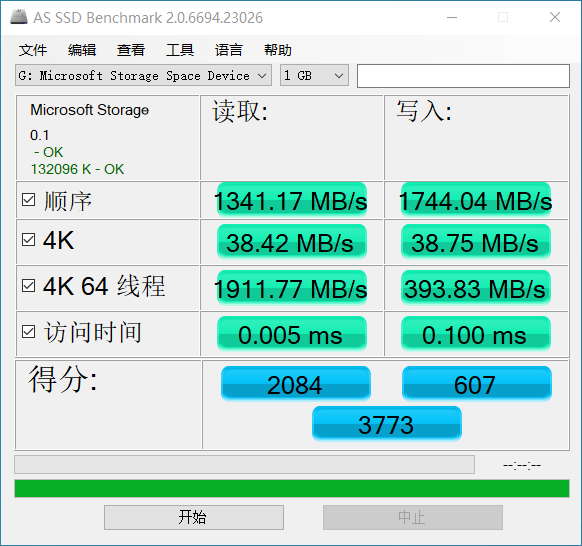
Task: Click the empty text field beside size dropdown
Action: click(x=463, y=76)
